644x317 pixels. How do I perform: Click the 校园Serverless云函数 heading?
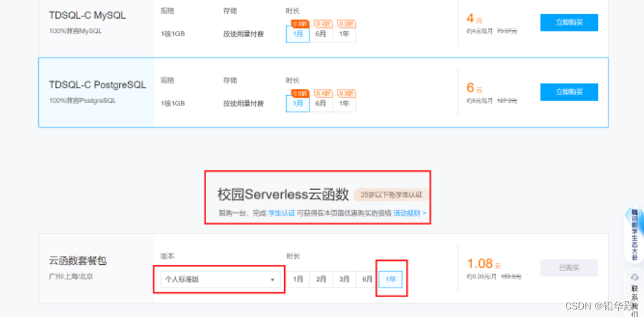click(283, 194)
